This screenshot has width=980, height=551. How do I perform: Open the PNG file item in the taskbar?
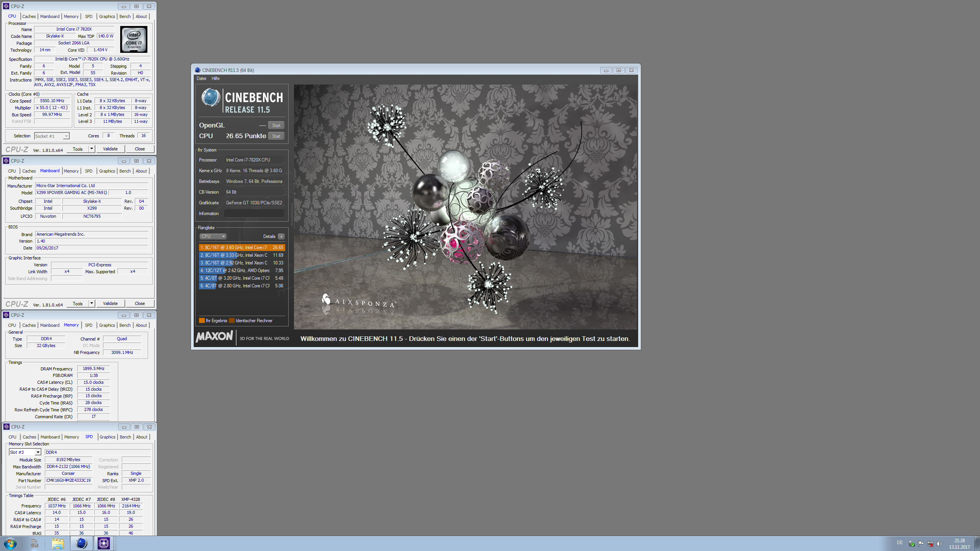(x=34, y=543)
